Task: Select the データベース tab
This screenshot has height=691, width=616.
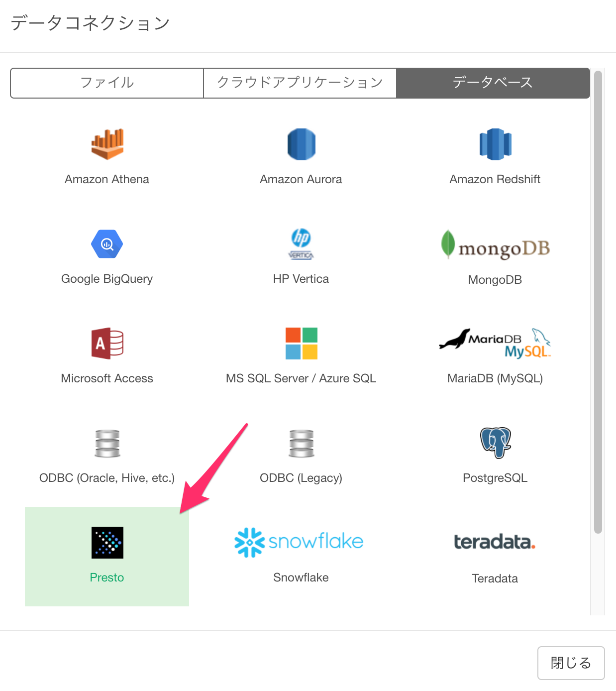Action: [493, 83]
